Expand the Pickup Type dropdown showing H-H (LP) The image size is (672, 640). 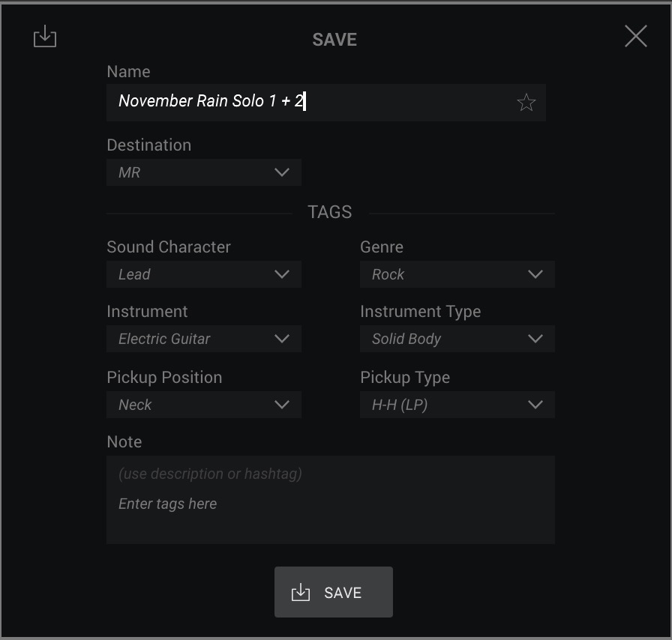click(x=457, y=405)
